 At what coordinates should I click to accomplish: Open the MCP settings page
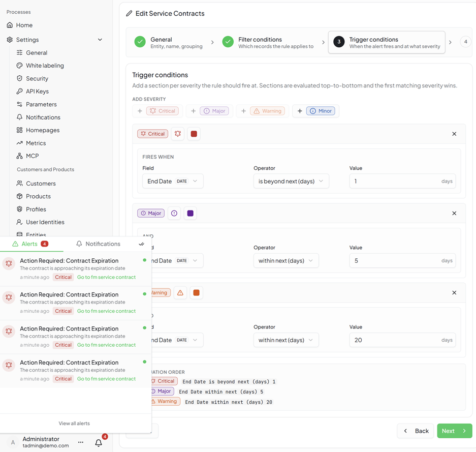32,156
